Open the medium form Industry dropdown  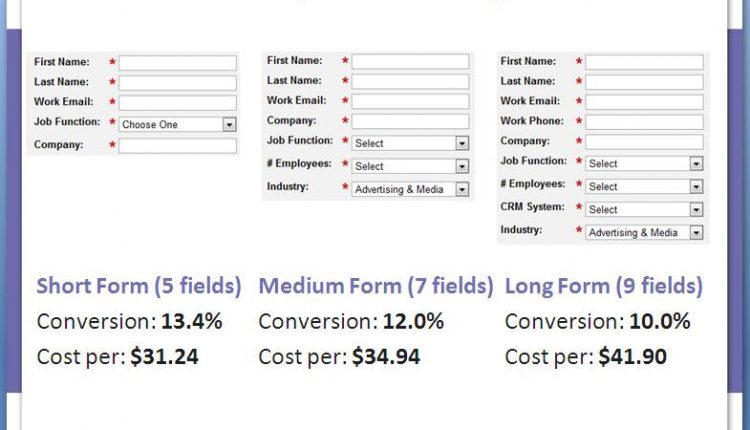tap(410, 189)
